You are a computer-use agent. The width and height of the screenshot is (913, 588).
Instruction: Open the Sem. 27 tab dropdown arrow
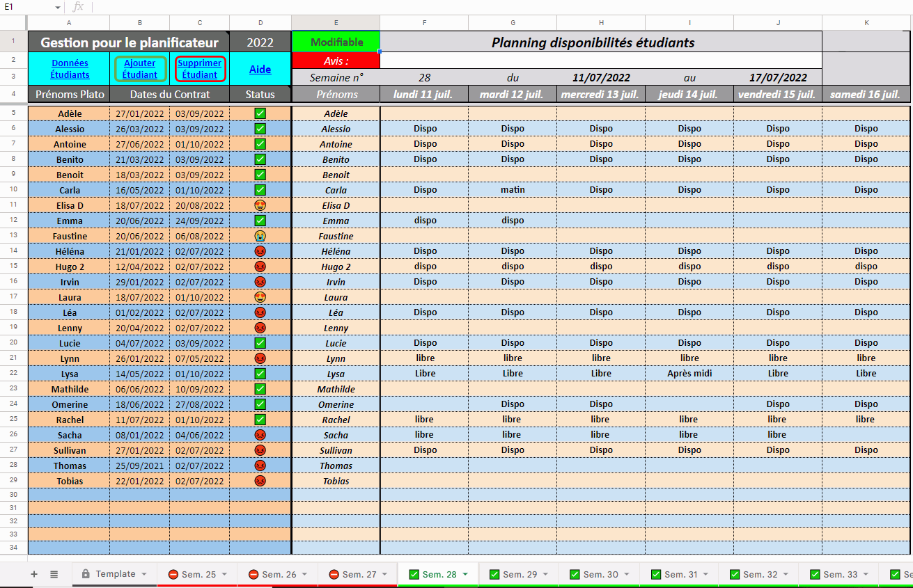(x=384, y=575)
